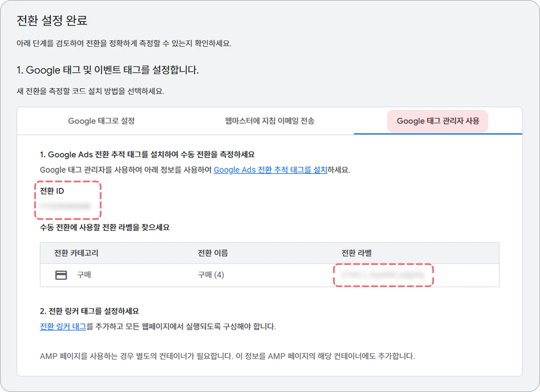Switch to the Google 태그로 설정 tab

101,121
